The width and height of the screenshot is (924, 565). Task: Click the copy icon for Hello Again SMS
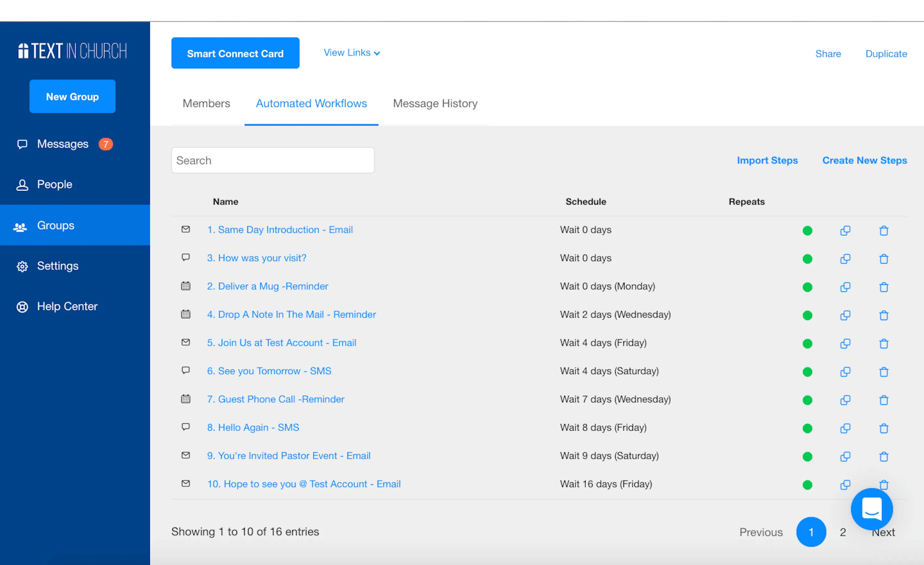(845, 428)
